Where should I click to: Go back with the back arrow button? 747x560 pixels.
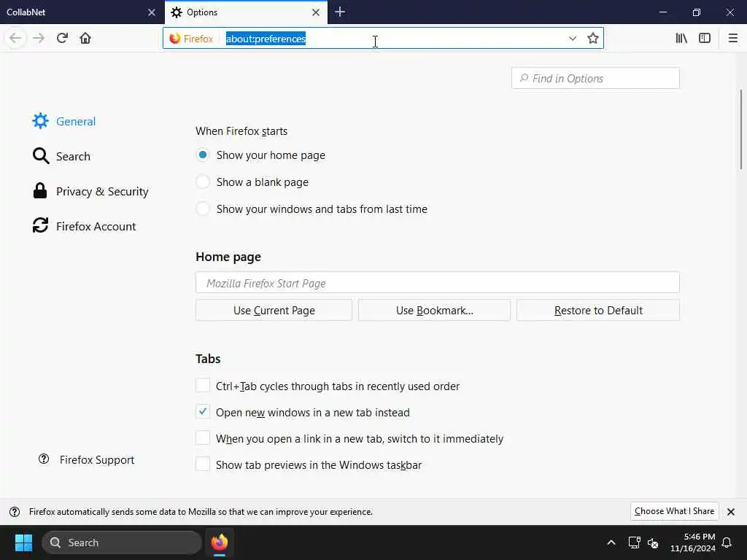tap(15, 38)
